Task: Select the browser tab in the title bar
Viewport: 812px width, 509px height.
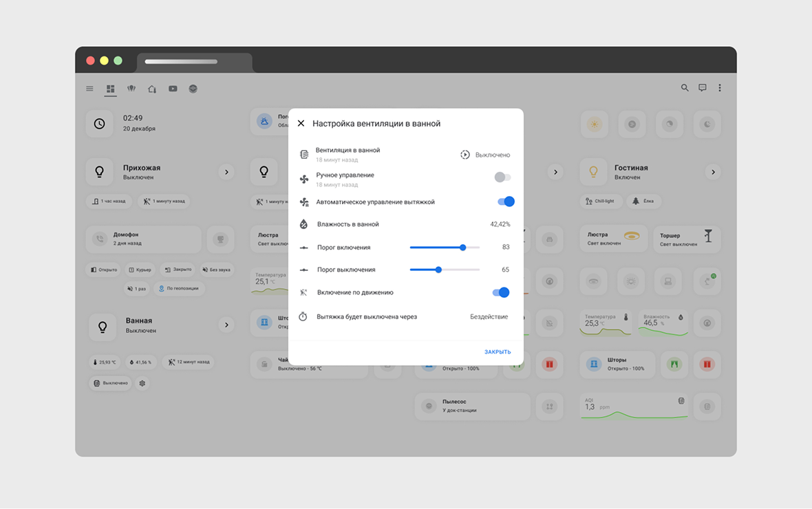Action: (195, 62)
